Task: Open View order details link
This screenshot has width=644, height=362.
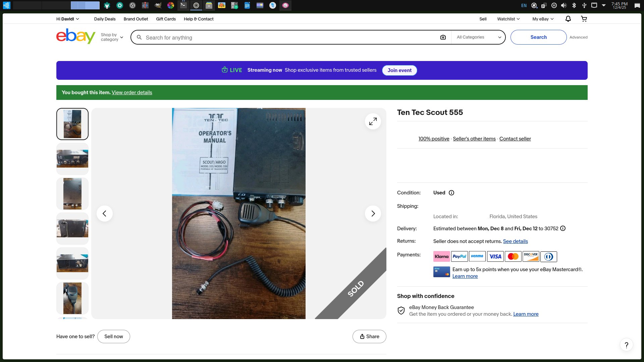Action: pyautogui.click(x=132, y=93)
